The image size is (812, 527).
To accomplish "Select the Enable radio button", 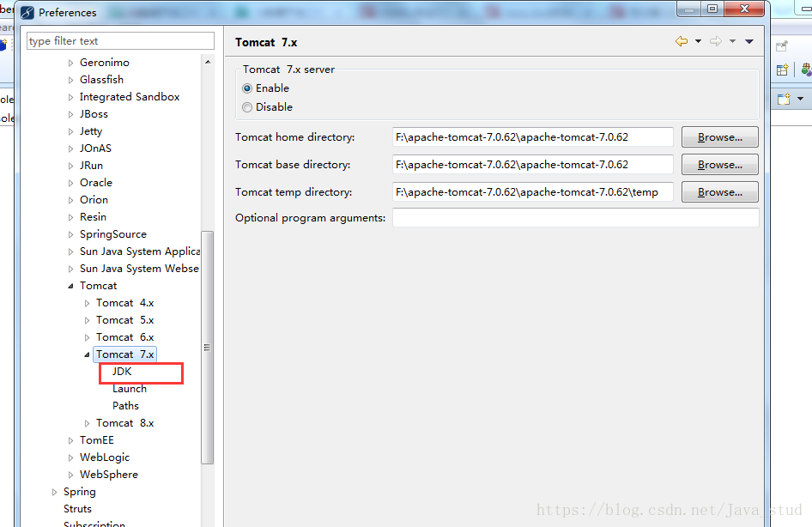I will pos(247,88).
